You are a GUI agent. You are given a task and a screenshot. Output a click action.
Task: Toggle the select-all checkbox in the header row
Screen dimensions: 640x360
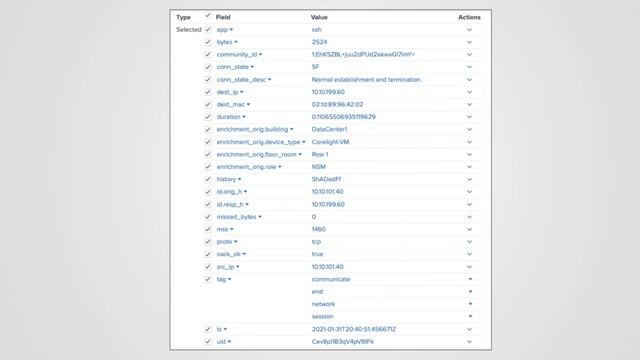tap(208, 16)
